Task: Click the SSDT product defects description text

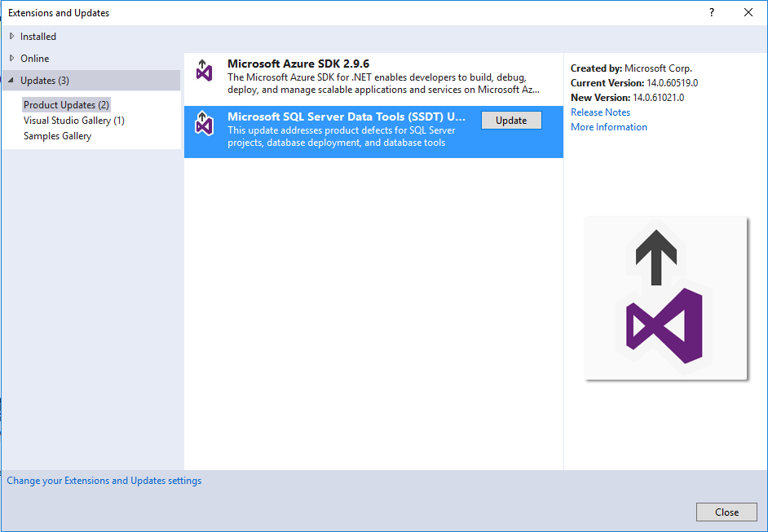Action: coord(342,137)
